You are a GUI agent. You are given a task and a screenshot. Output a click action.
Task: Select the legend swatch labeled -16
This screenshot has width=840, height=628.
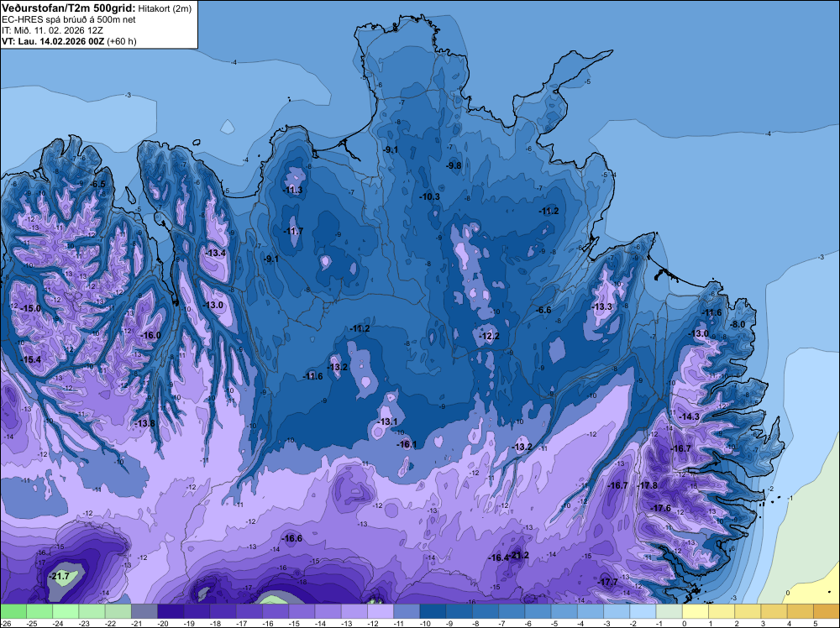pos(276,611)
